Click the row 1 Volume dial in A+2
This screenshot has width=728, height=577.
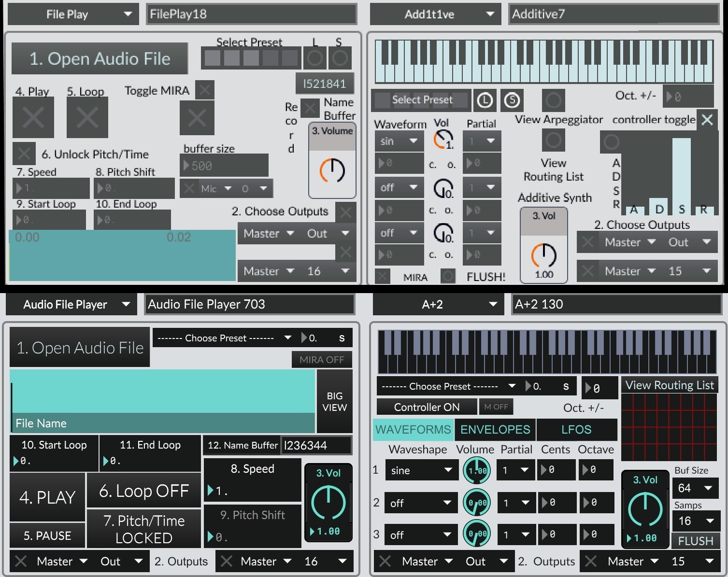pos(477,470)
